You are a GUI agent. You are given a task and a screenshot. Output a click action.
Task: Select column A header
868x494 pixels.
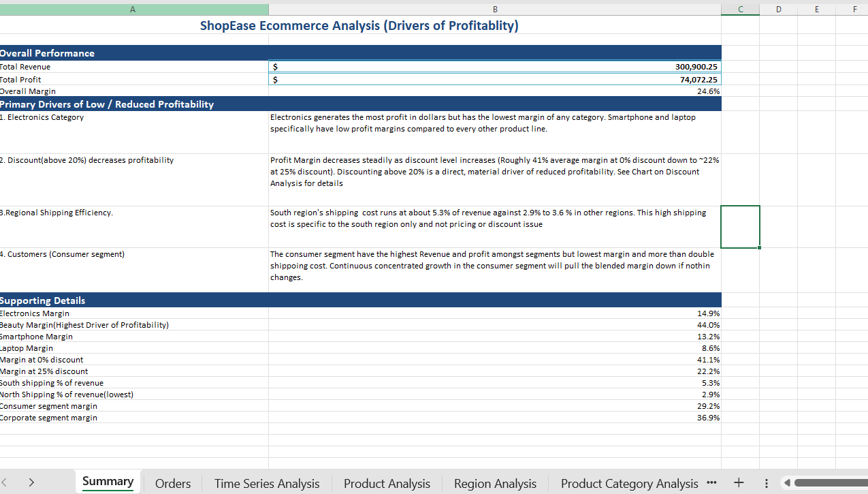pyautogui.click(x=133, y=9)
